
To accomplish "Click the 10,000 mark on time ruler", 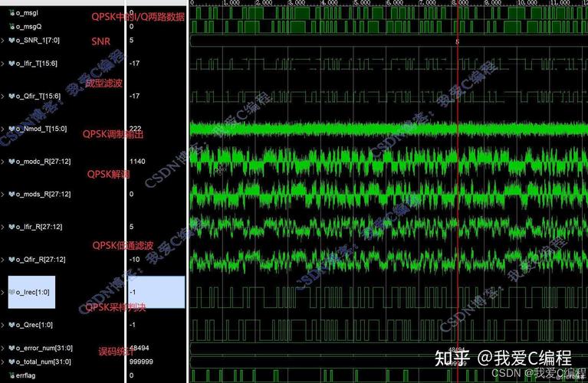I will tap(527, 2).
